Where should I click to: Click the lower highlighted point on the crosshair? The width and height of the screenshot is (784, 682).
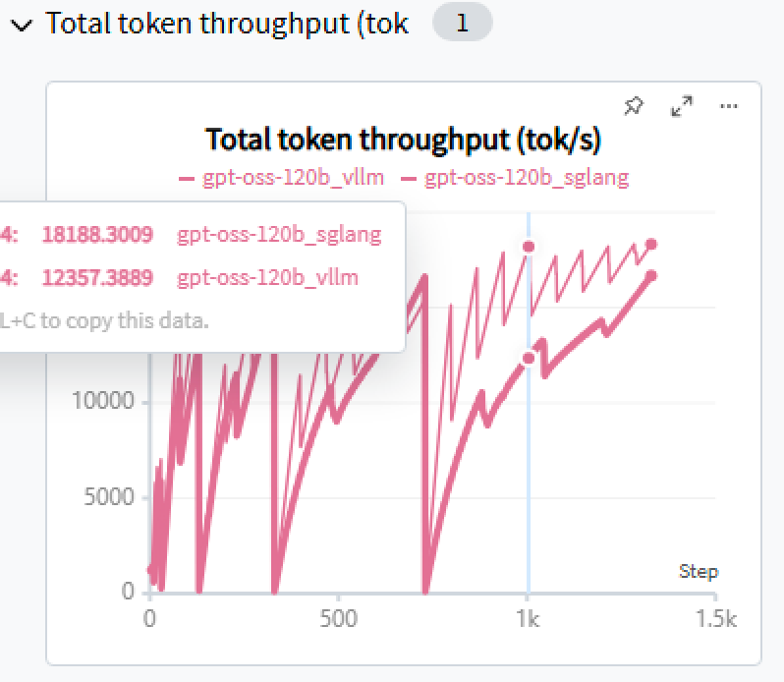tap(529, 359)
